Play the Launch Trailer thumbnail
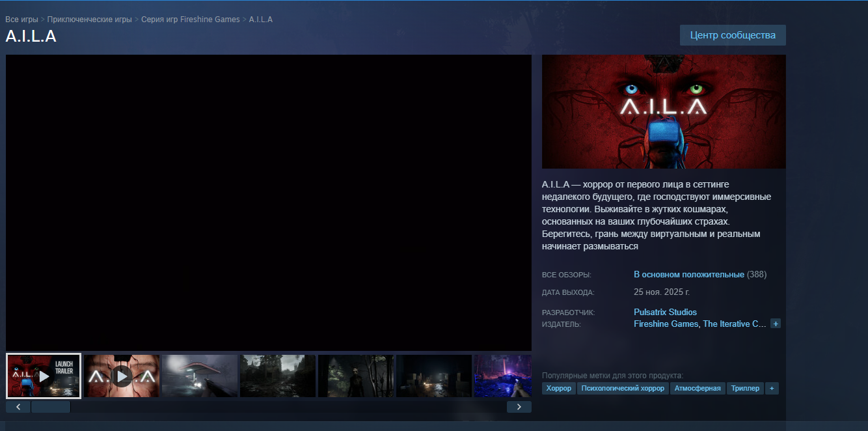The height and width of the screenshot is (431, 868). (x=44, y=376)
